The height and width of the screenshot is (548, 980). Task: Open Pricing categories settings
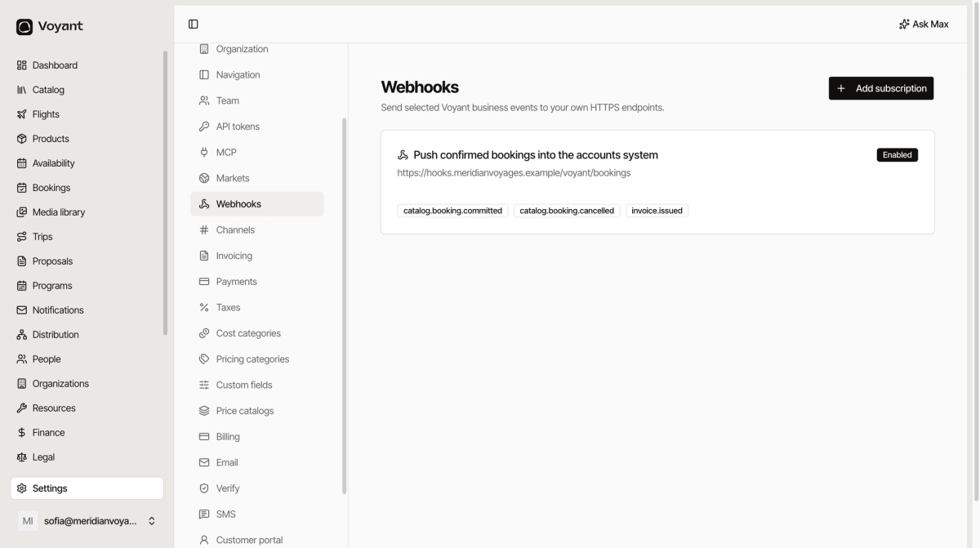coord(257,359)
